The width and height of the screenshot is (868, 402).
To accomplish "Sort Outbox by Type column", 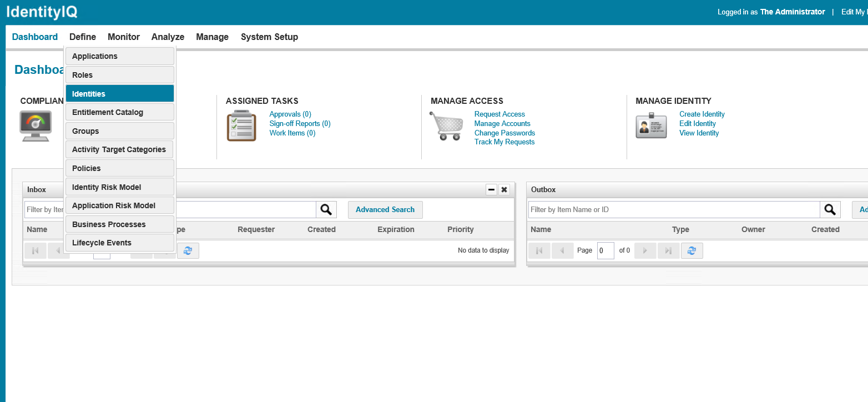I will point(680,229).
